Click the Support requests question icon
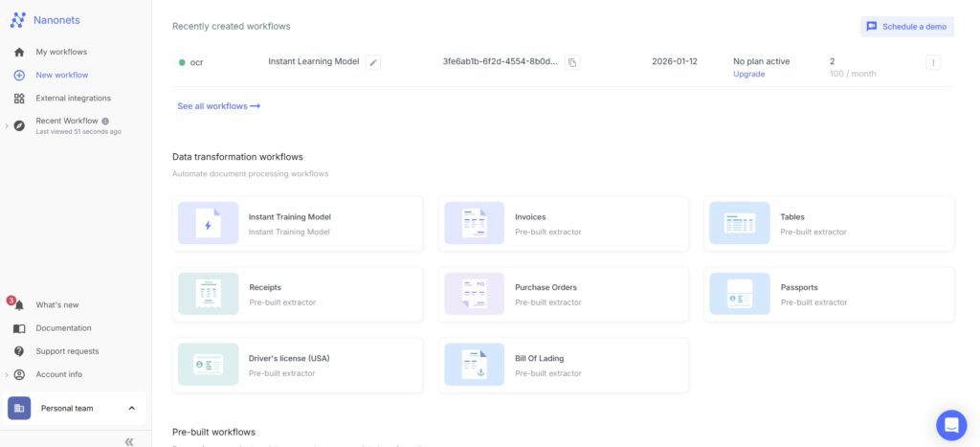This screenshot has width=980, height=447. (19, 351)
